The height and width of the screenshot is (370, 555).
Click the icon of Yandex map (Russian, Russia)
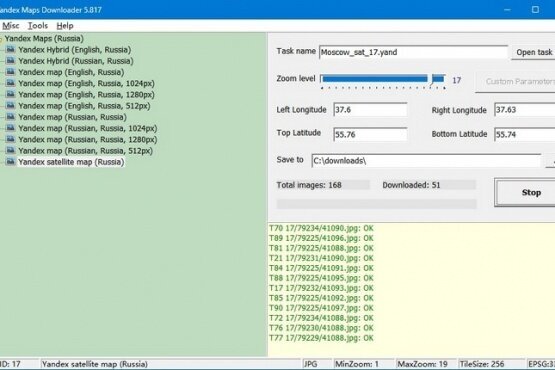pos(11,116)
